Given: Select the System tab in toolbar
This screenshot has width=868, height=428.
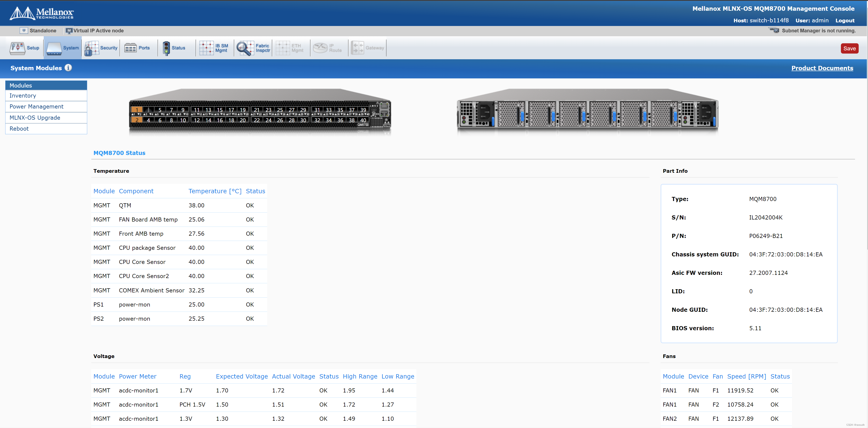Looking at the screenshot, I should pos(63,48).
